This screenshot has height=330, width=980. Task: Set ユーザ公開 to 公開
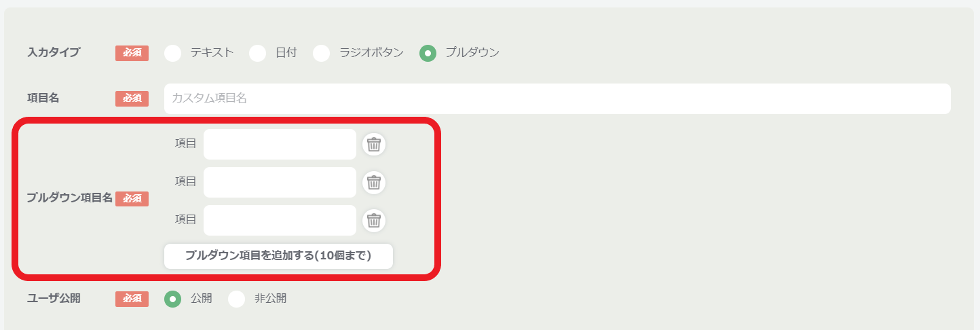[173, 299]
